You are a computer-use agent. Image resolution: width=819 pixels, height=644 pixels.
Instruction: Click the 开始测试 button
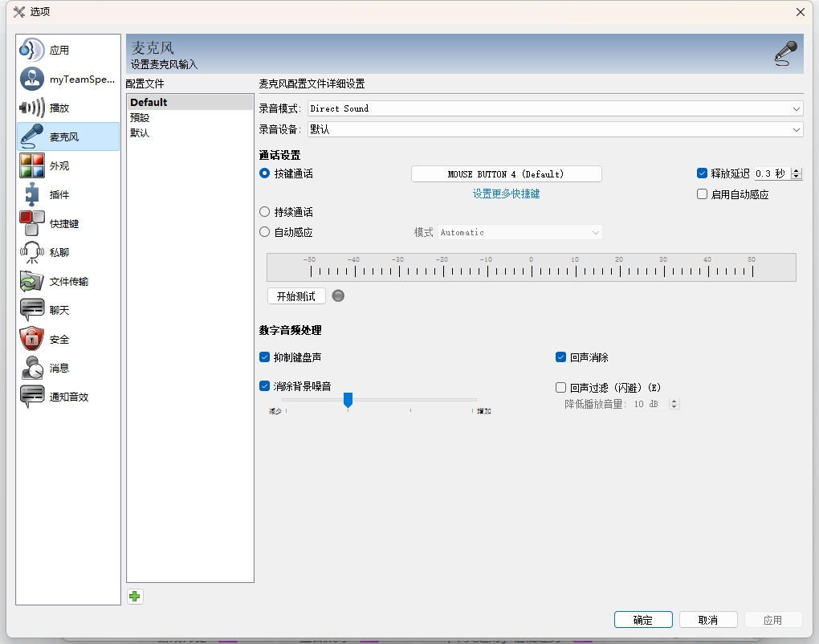pos(296,296)
